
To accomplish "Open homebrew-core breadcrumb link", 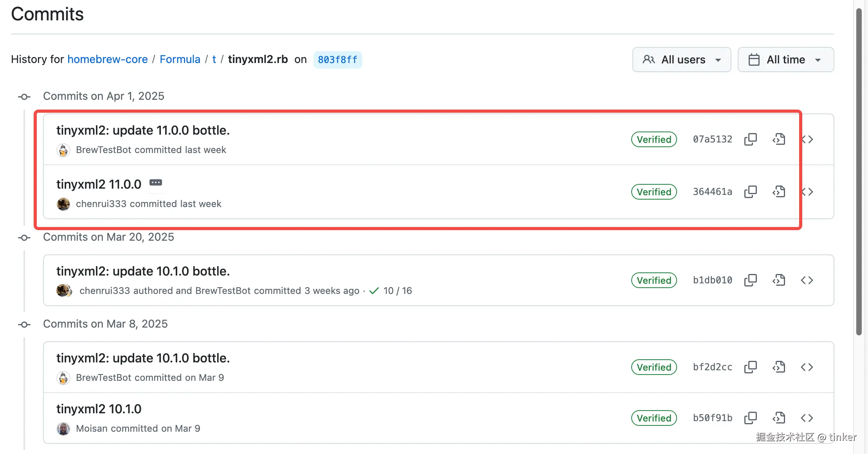I will [x=108, y=59].
